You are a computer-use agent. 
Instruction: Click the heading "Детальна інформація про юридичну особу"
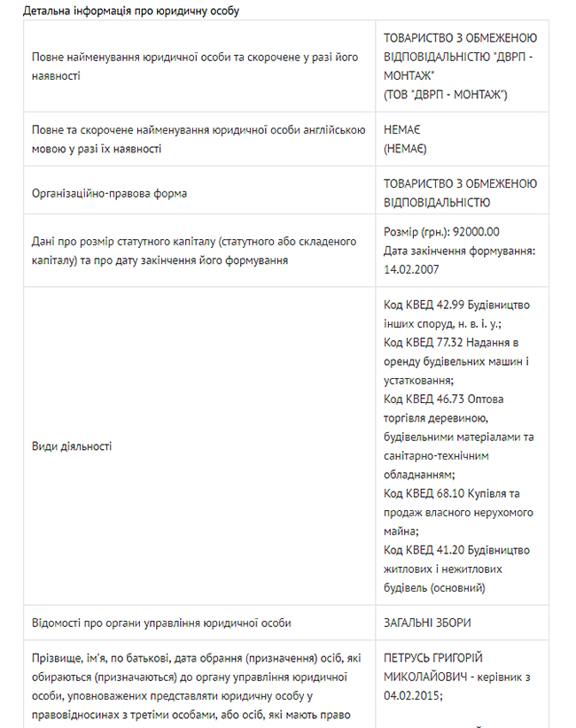coord(131,11)
